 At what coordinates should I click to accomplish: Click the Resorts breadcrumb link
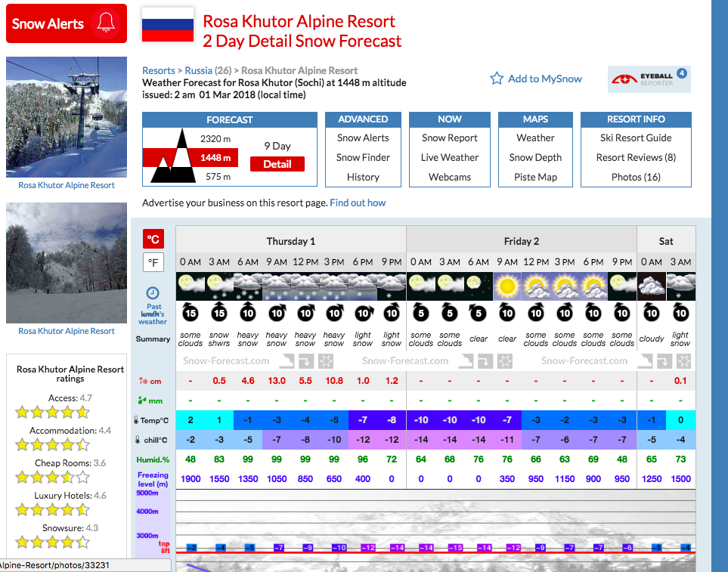pyautogui.click(x=158, y=70)
